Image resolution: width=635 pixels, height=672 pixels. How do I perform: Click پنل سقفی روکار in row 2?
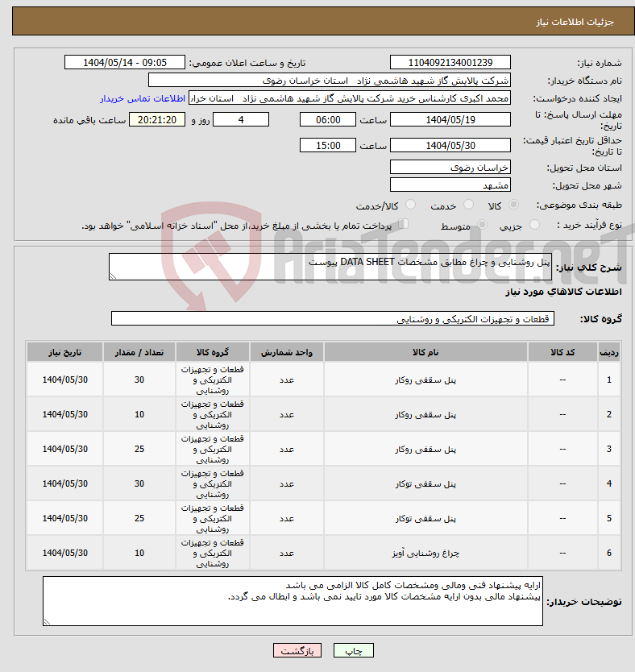[425, 415]
